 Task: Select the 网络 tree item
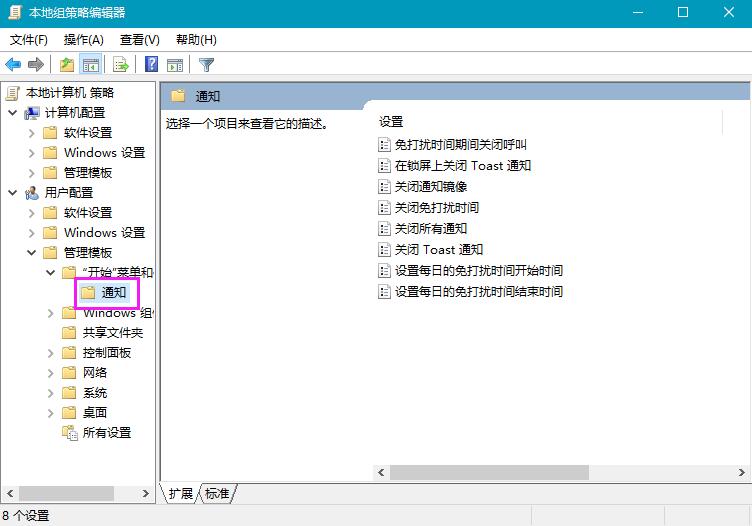tap(94, 373)
